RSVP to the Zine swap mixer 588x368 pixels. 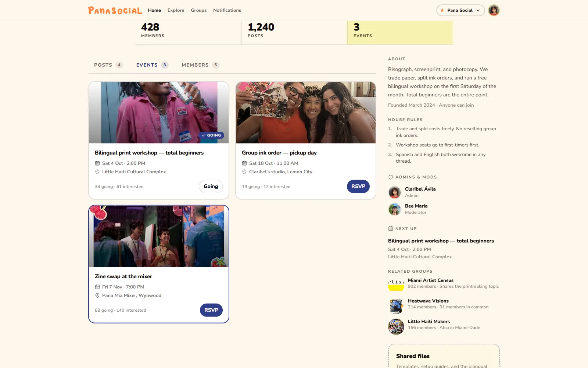coord(211,310)
